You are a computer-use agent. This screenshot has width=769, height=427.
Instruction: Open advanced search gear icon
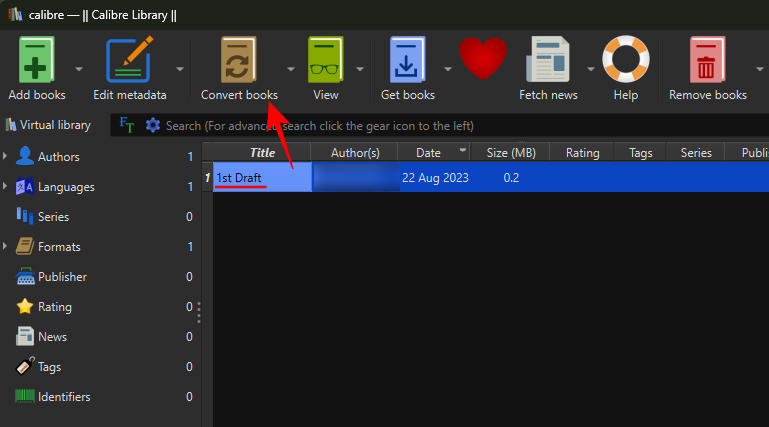[x=153, y=126]
